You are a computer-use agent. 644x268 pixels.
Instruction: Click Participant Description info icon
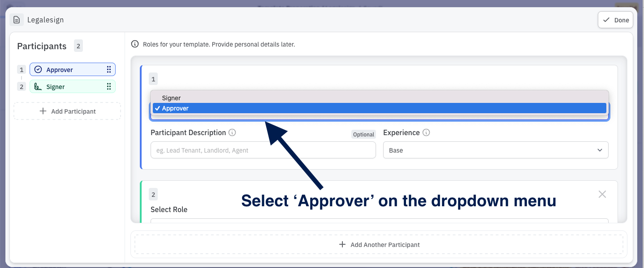[232, 133]
